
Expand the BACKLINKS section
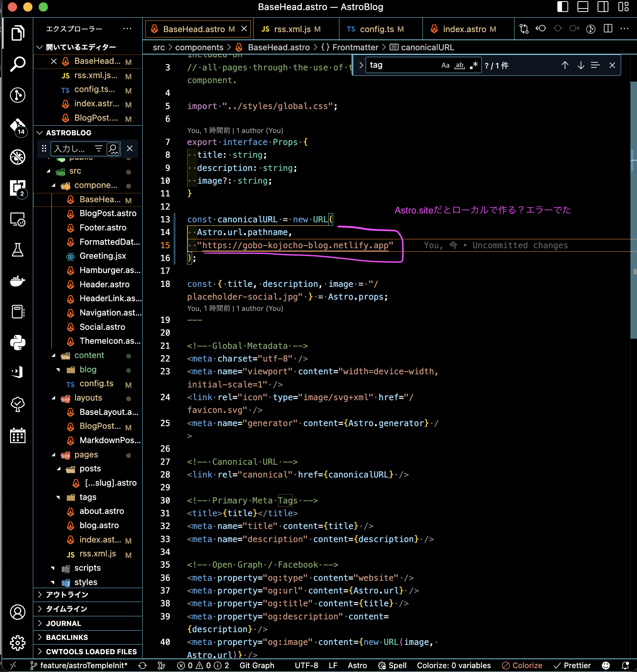(88, 637)
